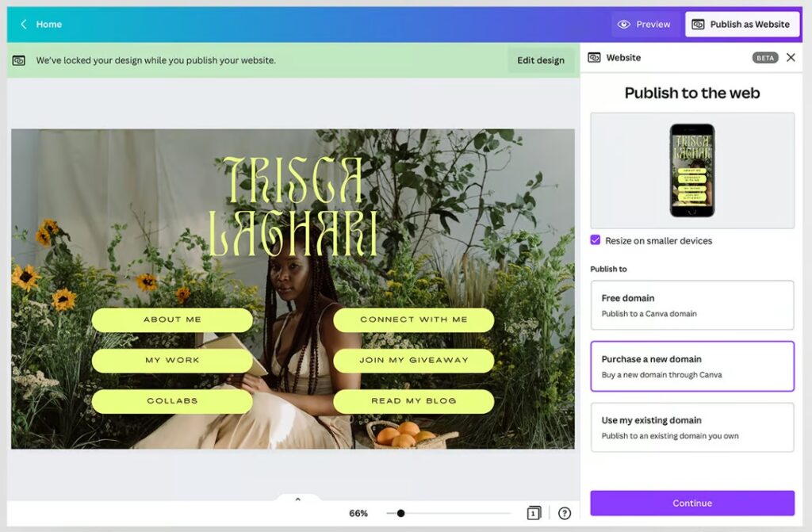The width and height of the screenshot is (812, 532).
Task: Select the Preview eye icon
Action: pos(623,24)
